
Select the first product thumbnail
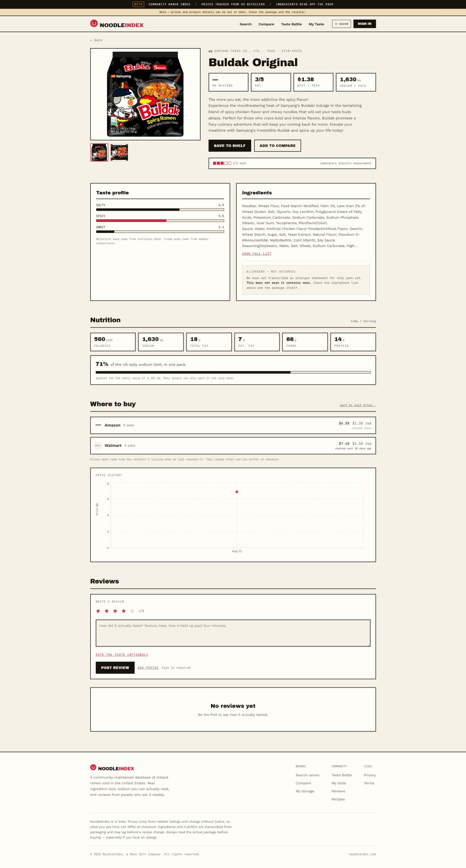[99, 152]
